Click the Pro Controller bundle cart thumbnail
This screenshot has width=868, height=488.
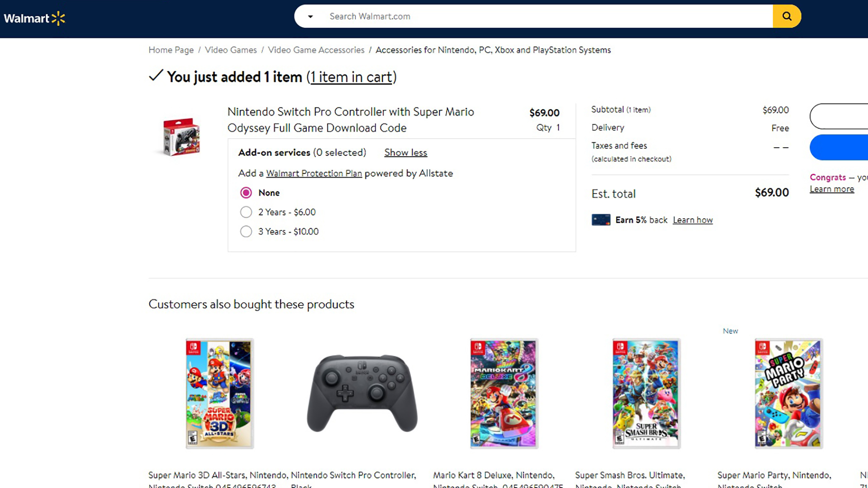click(181, 137)
